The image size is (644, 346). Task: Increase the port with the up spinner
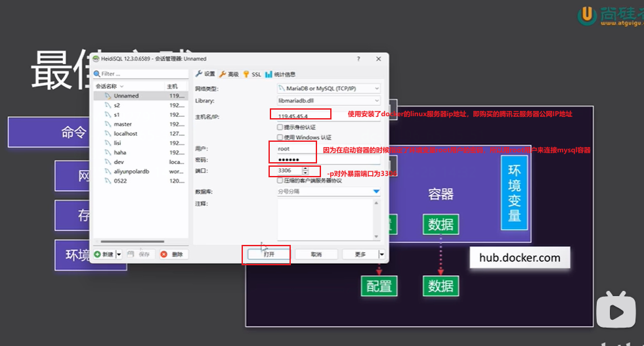tap(305, 169)
